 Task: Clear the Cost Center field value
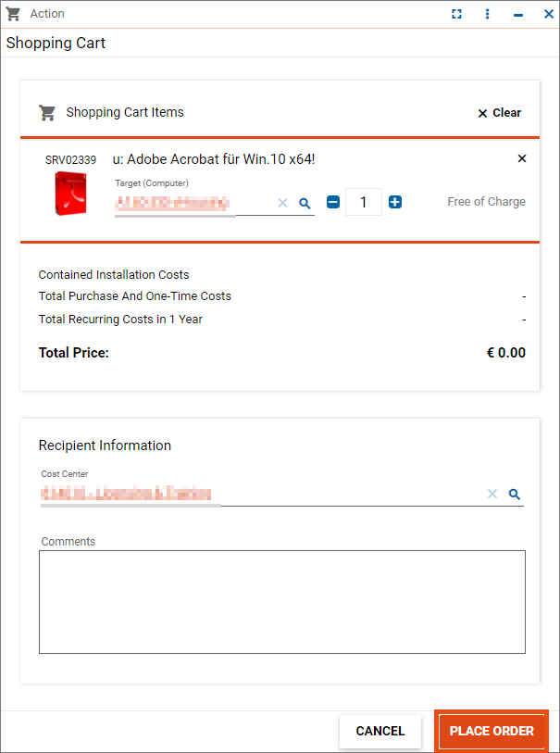pos(492,494)
